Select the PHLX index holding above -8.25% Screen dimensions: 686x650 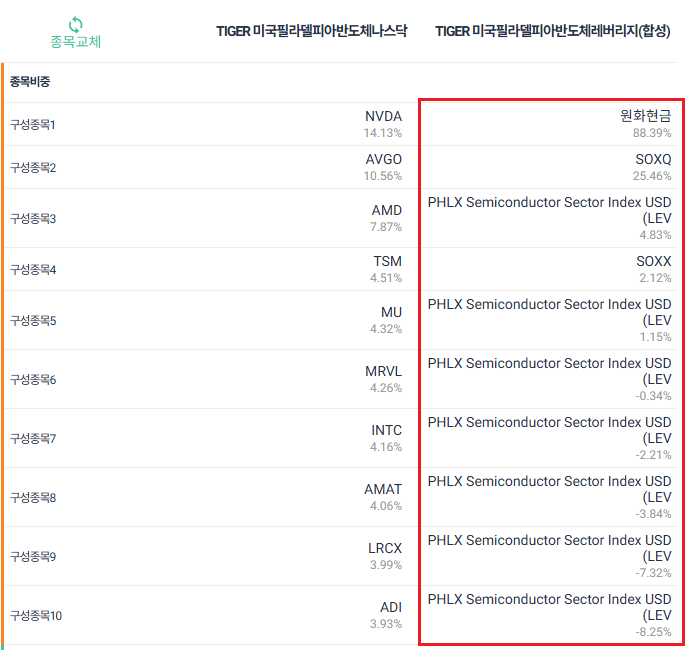[x=550, y=608]
